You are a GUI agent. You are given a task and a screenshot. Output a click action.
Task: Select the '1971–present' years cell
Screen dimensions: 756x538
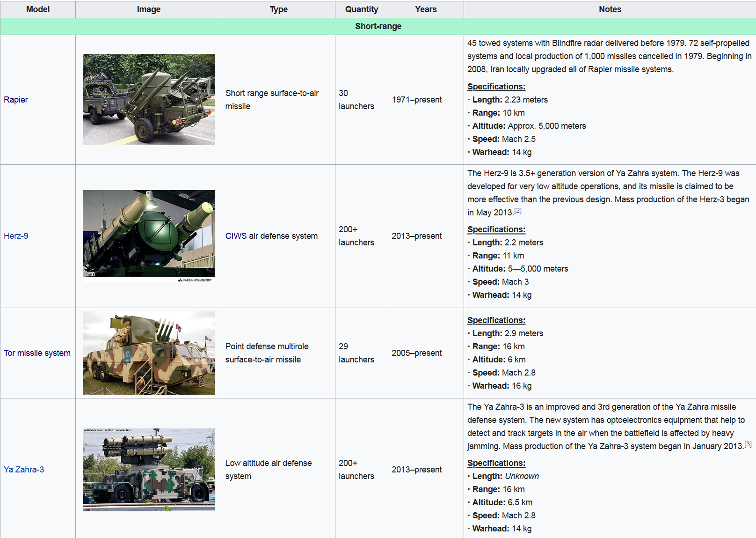pyautogui.click(x=426, y=100)
